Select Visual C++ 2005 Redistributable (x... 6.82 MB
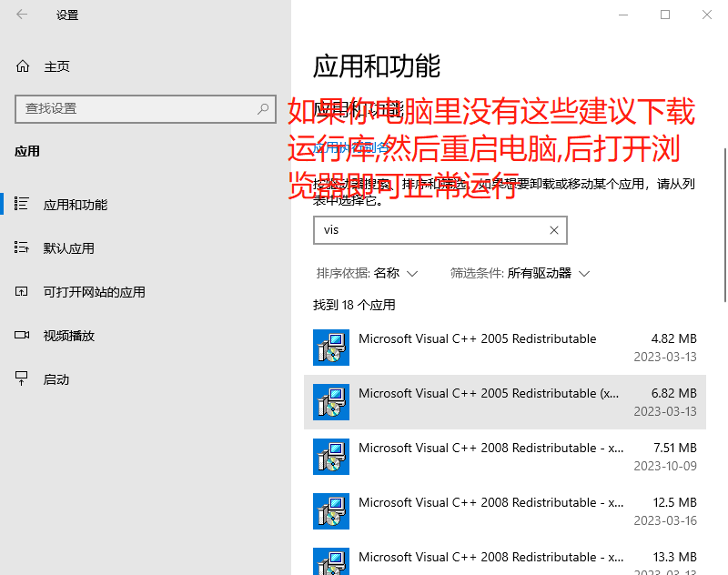 (x=505, y=402)
